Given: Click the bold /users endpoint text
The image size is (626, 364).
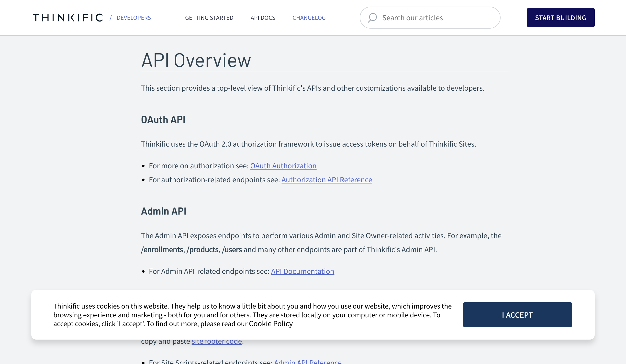Looking at the screenshot, I should (232, 249).
